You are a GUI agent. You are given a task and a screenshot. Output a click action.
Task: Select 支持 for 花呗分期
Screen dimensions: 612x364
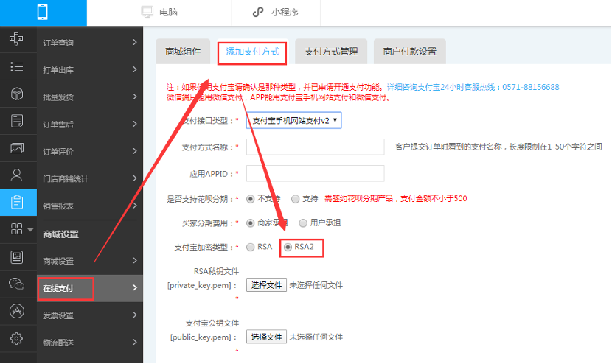pos(296,199)
